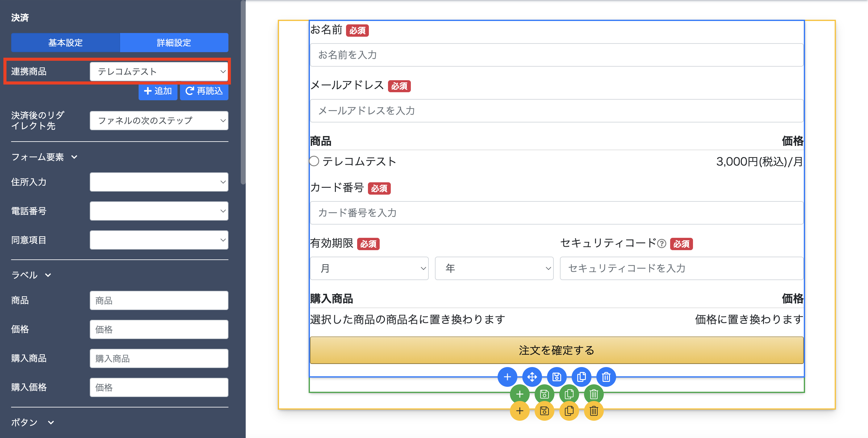Click the blue move (drag arrows) icon
Viewport: 868px width, 438px height.
(532, 377)
